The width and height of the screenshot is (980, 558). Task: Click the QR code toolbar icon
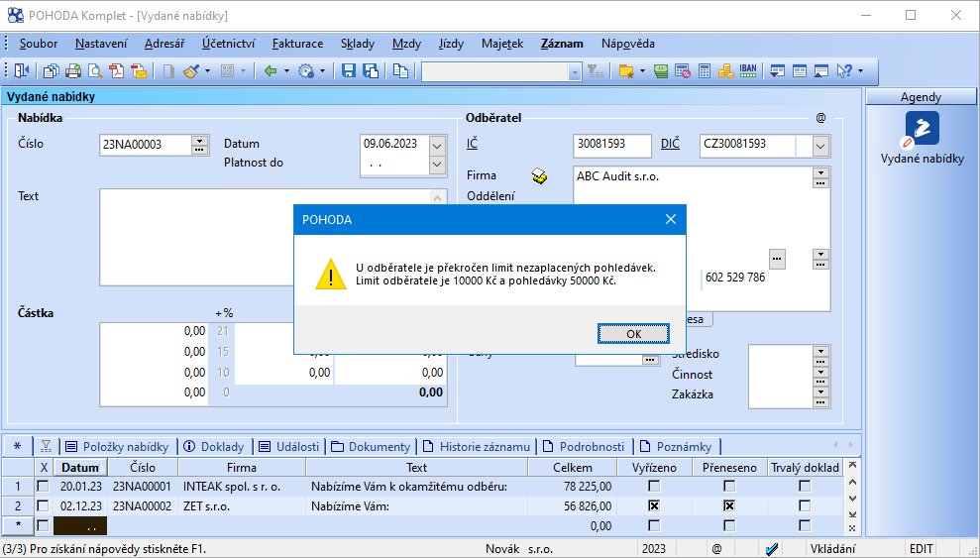(x=228, y=71)
